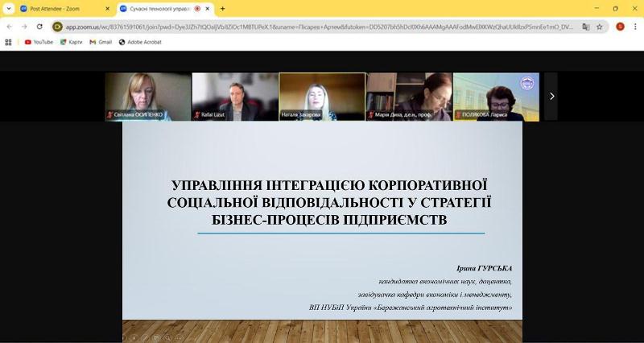Click the site info icon in address bar
Image resolution: width=644 pixels, height=343 pixels.
[57, 27]
